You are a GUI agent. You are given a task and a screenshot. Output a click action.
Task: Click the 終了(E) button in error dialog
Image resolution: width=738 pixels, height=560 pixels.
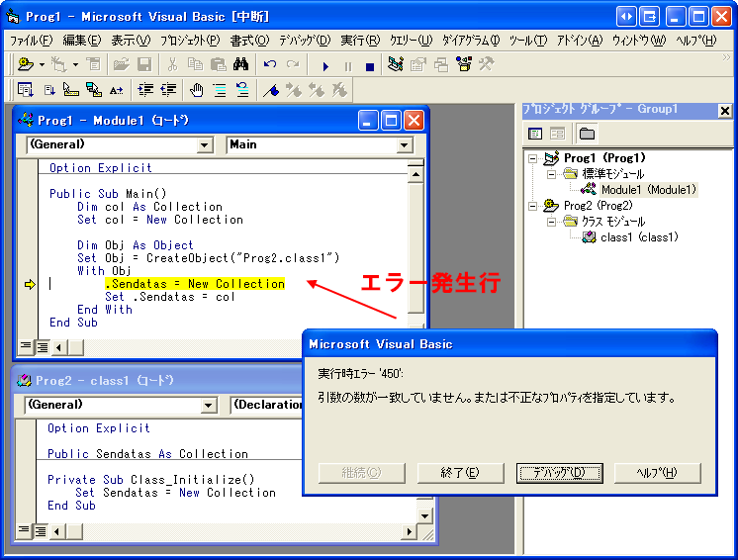[460, 473]
